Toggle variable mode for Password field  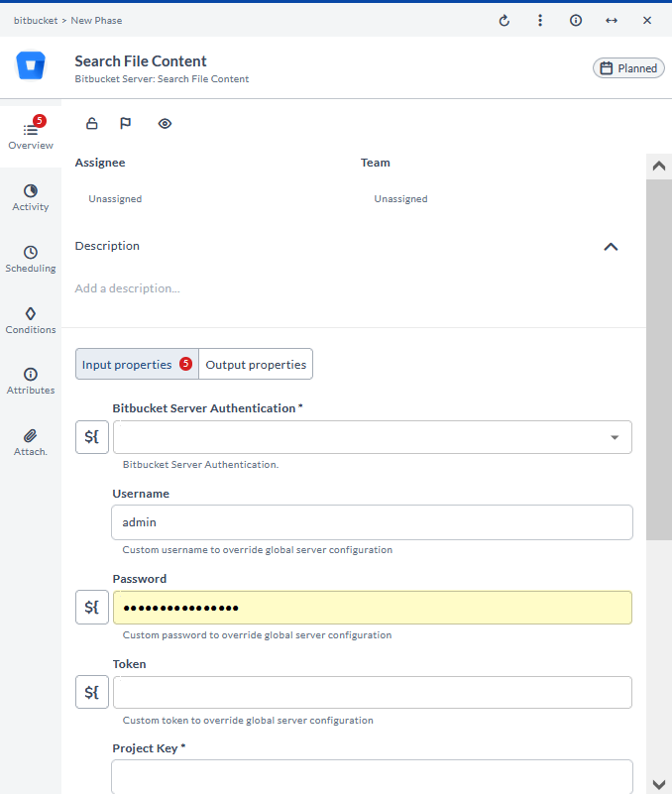(x=92, y=607)
